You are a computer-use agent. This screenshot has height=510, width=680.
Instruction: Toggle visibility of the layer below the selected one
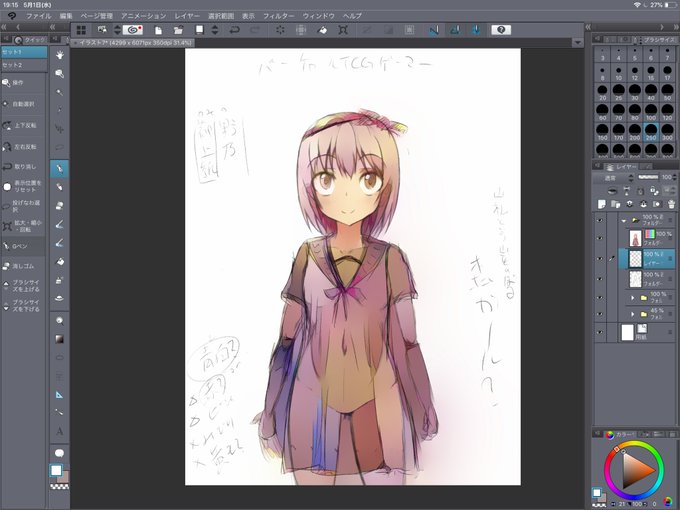pos(600,279)
